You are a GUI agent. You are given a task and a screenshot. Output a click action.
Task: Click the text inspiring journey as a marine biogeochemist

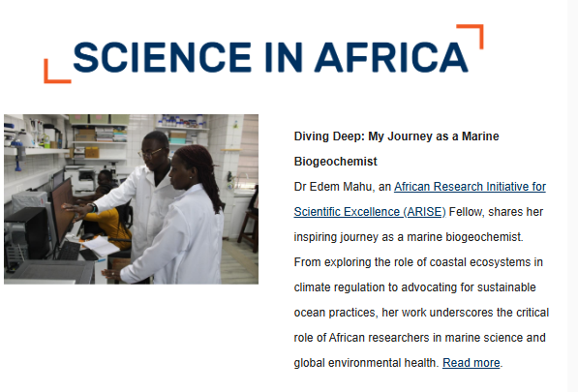[x=409, y=237]
